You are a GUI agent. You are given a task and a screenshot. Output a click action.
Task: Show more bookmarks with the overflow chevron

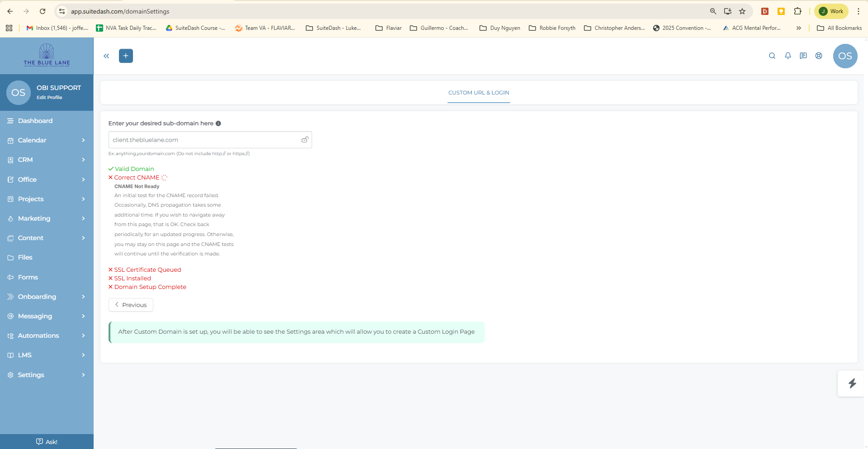click(x=799, y=28)
